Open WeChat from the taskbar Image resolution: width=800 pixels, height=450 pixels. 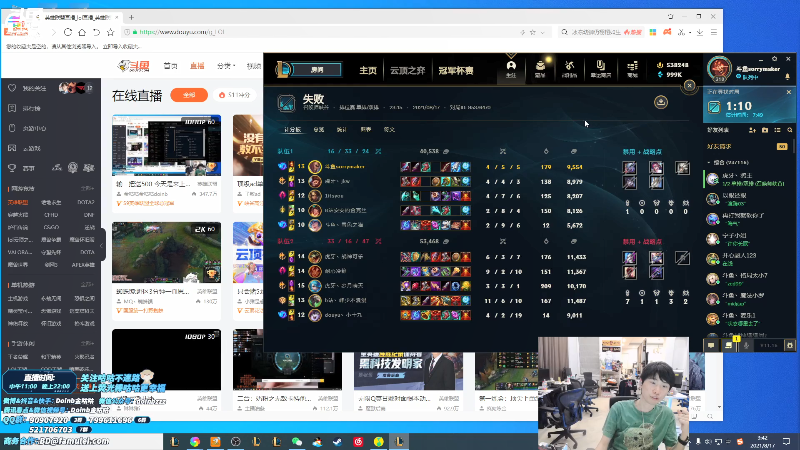297,441
